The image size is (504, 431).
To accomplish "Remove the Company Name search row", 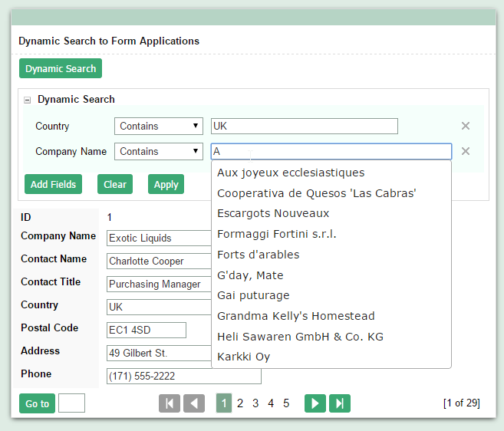I will (x=466, y=151).
